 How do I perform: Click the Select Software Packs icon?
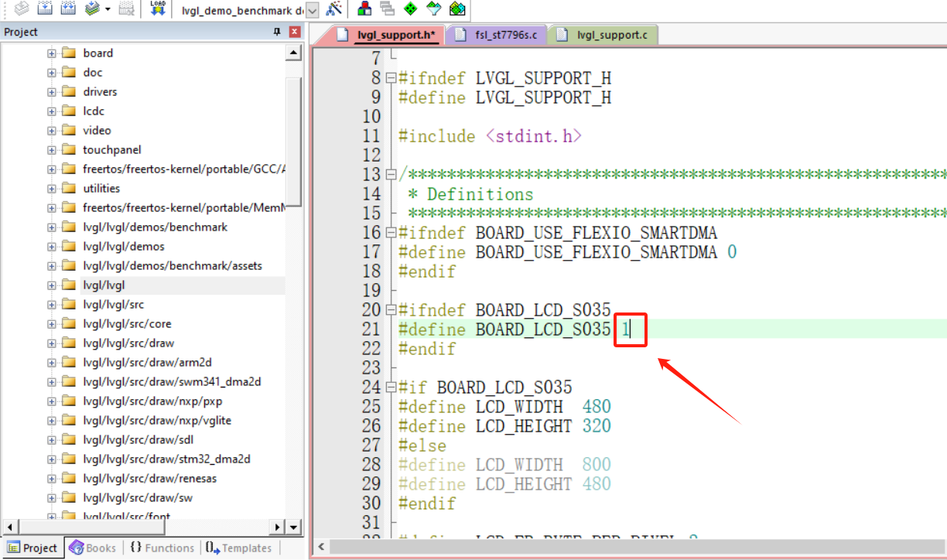pyautogui.click(x=434, y=9)
